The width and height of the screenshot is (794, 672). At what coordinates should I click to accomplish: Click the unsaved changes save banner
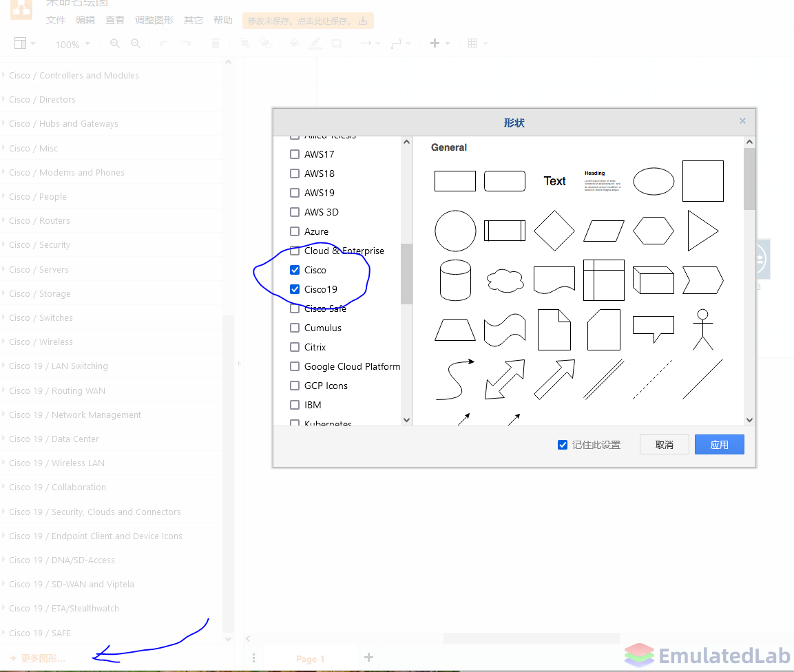(x=308, y=21)
